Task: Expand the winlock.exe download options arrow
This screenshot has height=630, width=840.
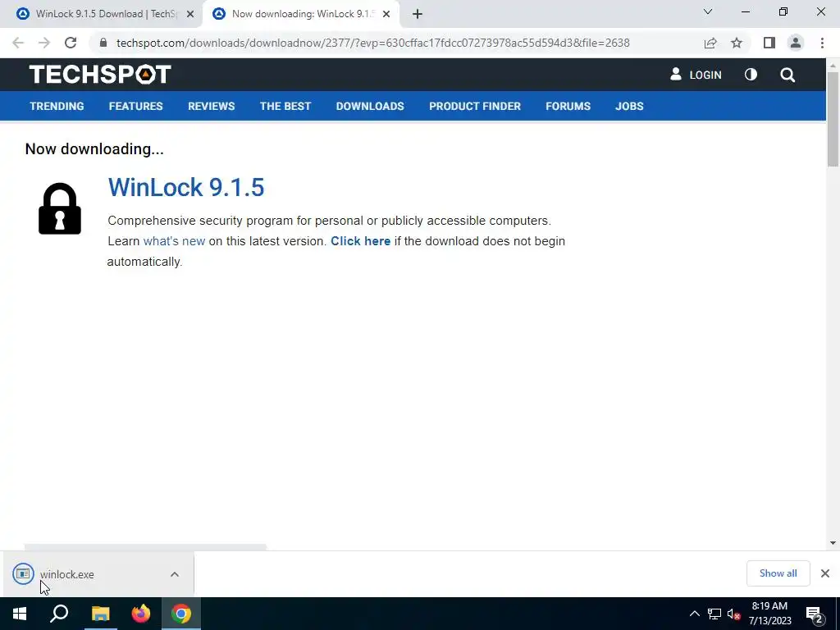Action: tap(175, 574)
